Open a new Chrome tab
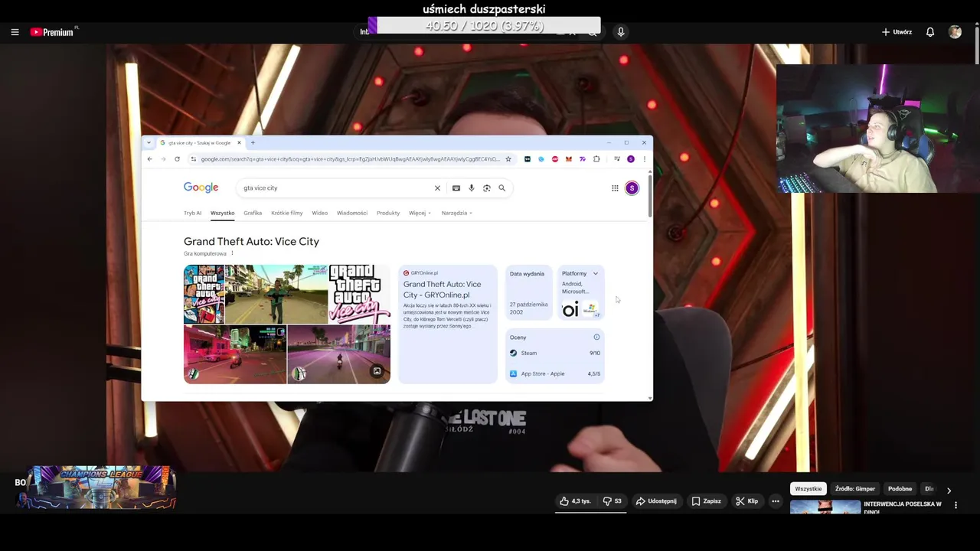Screen dimensions: 980x551 253,142
